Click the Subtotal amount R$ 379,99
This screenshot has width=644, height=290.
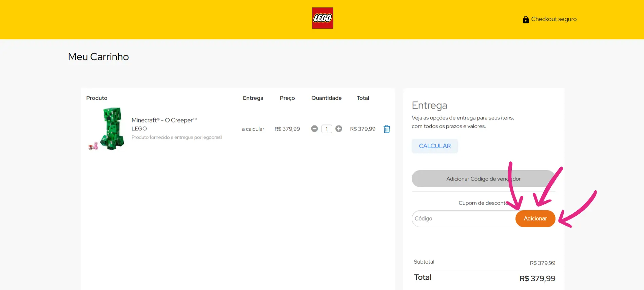[x=543, y=263]
